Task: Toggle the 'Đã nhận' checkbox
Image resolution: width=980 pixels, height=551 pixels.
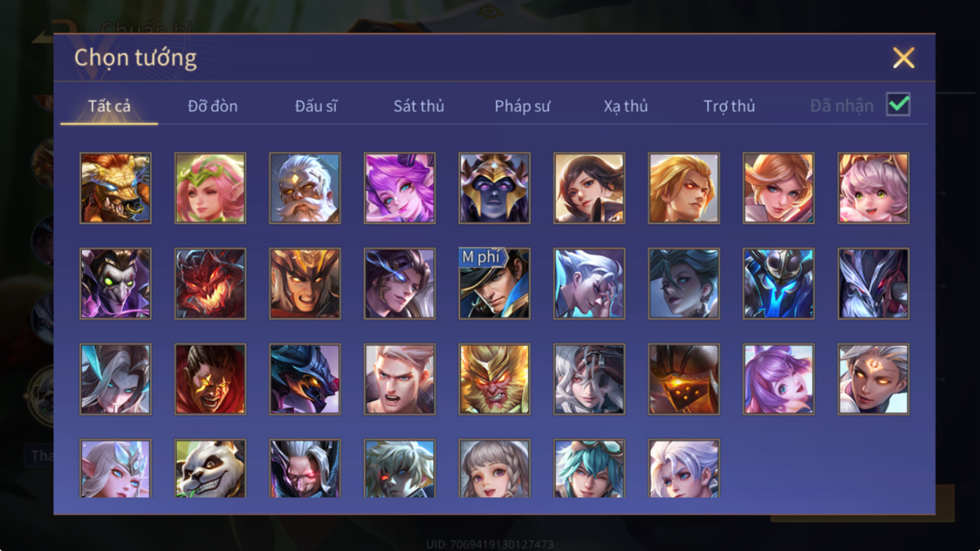Action: pos(898,105)
